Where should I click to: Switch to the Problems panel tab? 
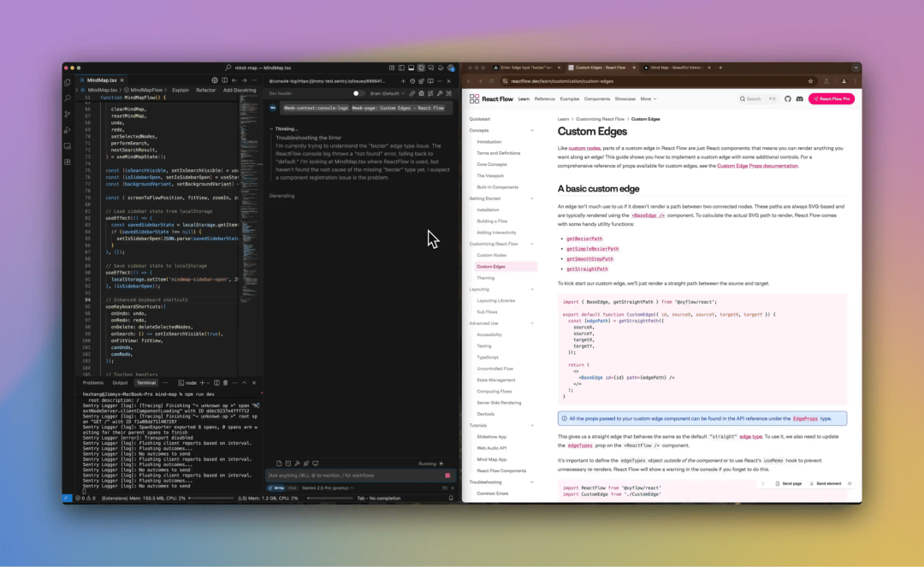(93, 382)
